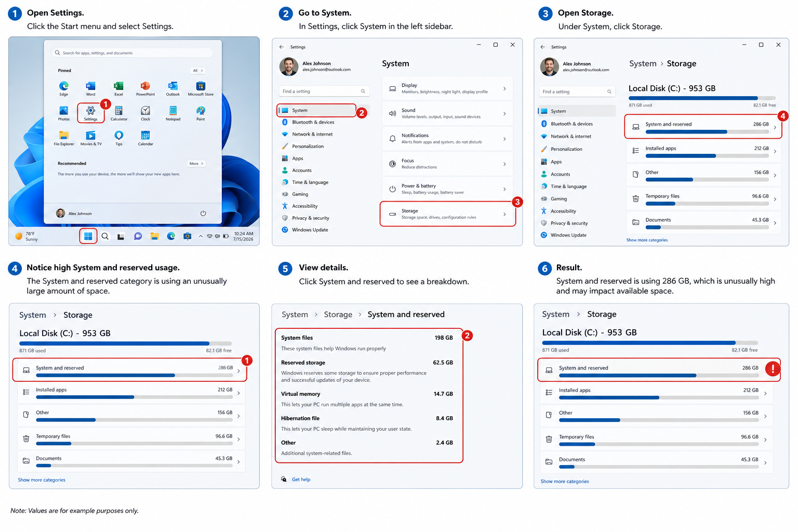Open the Focus settings row
This screenshot has width=798, height=532.
(x=447, y=164)
